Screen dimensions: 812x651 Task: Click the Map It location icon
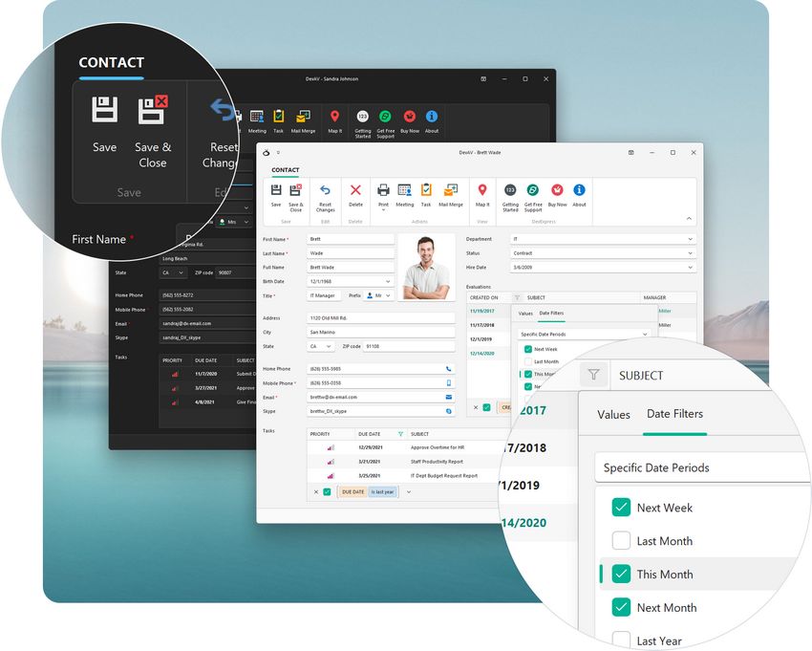coord(482,191)
